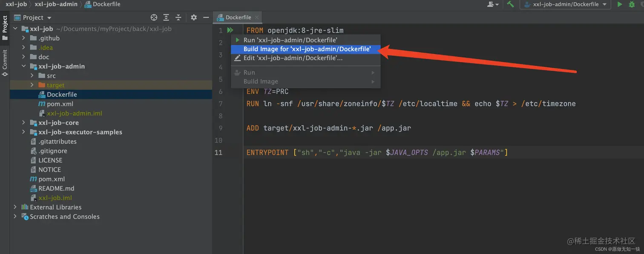Click Dockerfile breadcrumb in navigation bar
This screenshot has height=254, width=644.
(103, 4)
